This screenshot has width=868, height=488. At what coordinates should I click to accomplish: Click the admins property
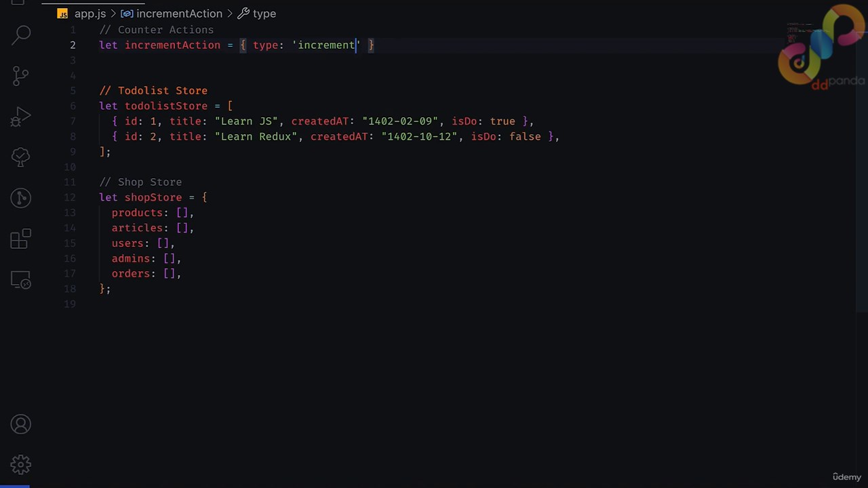pyautogui.click(x=131, y=259)
